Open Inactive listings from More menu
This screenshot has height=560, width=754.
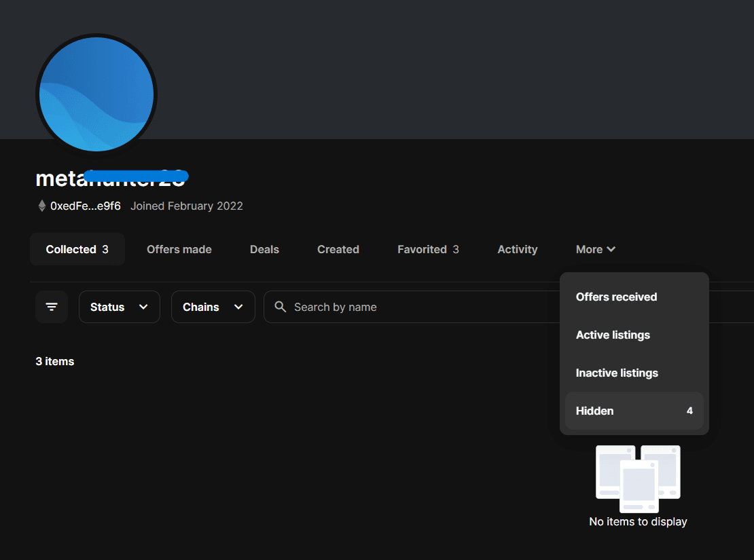617,373
